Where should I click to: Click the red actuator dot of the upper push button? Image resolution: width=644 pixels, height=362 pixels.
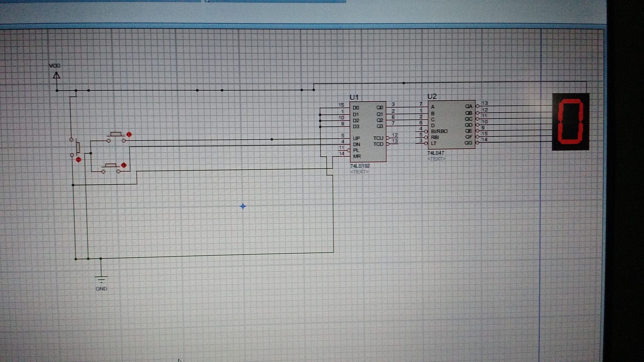pos(129,134)
